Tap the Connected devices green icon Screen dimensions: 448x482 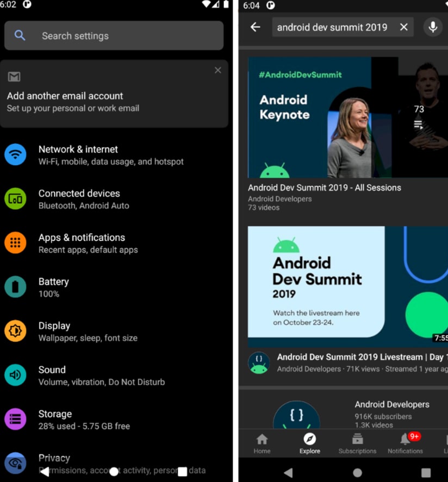coord(15,198)
